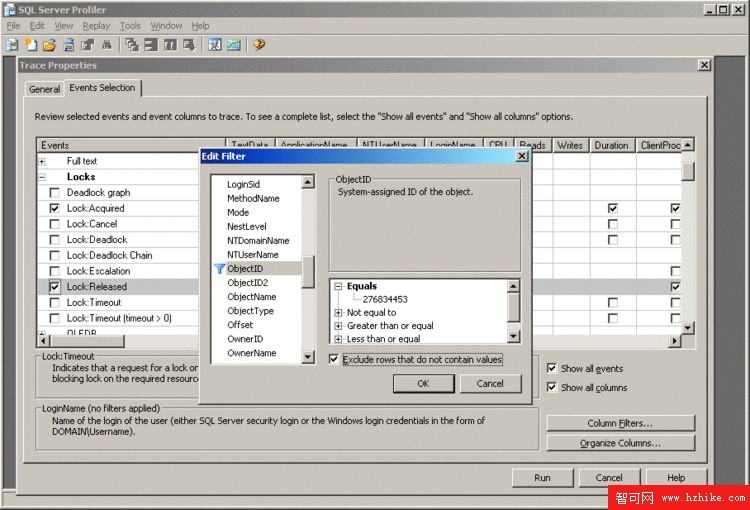
Task: Toggle the Show all events checkbox
Action: (x=551, y=368)
